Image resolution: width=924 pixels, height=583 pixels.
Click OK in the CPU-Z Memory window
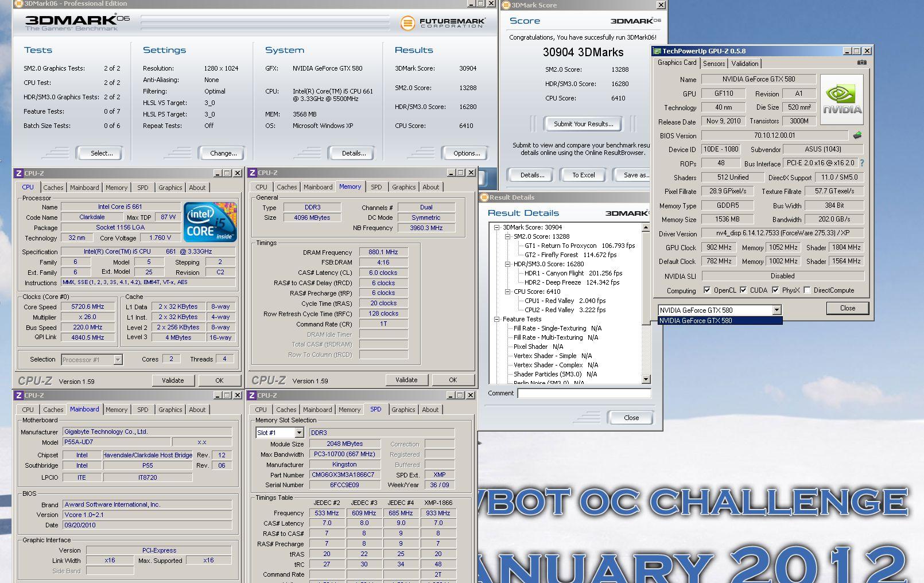453,380
